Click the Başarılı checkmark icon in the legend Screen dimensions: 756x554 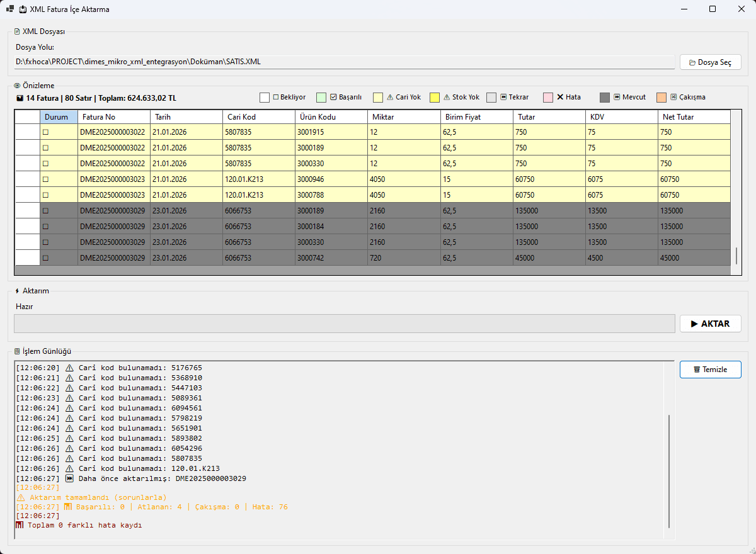click(333, 98)
